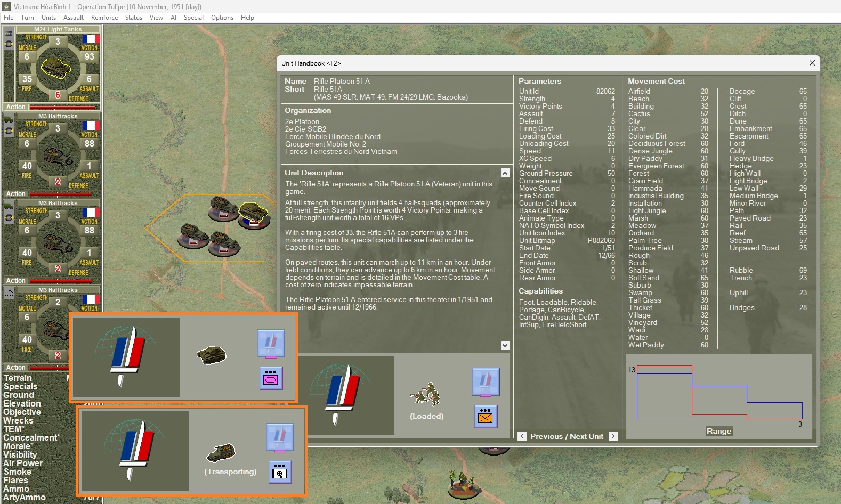The height and width of the screenshot is (504, 841).
Task: Click the Range label below the graph
Action: [x=719, y=431]
